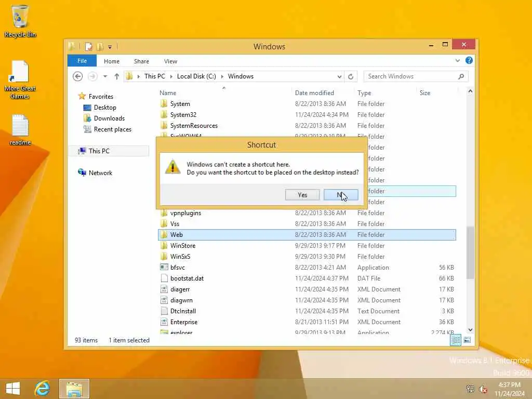Viewport: 532px width, 399px height.
Task: Select the WinStore folder icon
Action: (164, 245)
